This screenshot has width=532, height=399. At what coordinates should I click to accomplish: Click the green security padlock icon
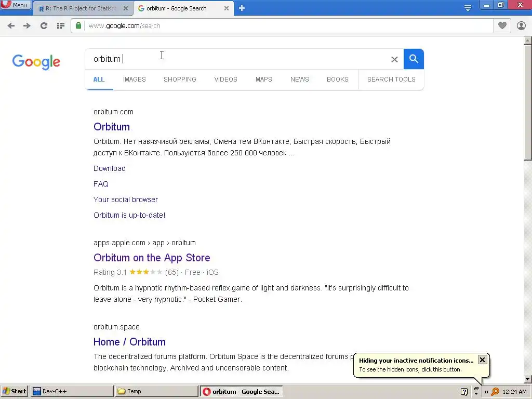point(78,25)
